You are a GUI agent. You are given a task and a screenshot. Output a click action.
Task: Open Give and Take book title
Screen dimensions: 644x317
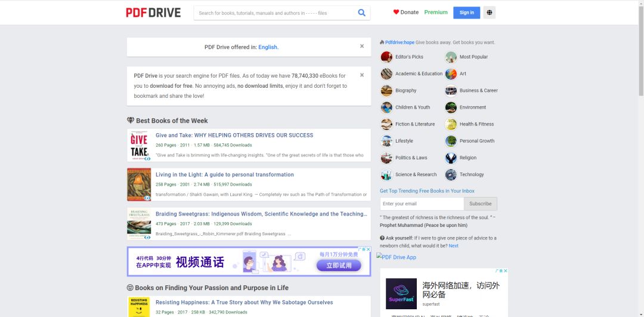click(x=234, y=136)
